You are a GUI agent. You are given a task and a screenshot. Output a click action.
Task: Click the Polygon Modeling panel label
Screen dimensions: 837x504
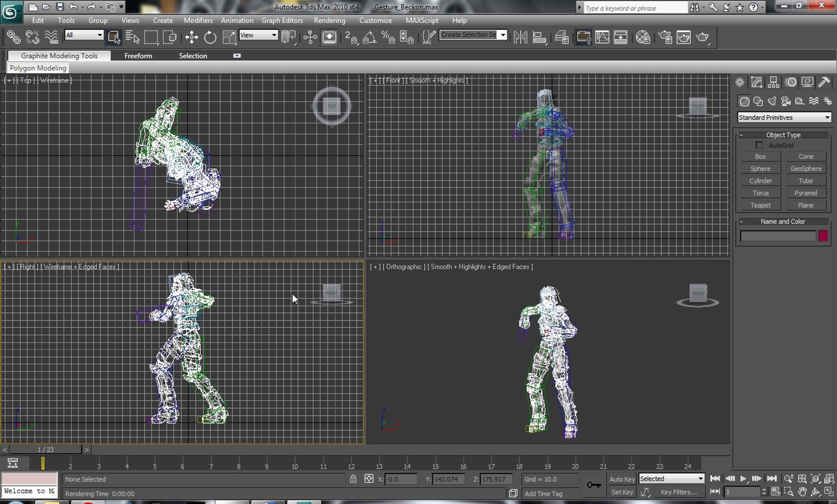[38, 68]
